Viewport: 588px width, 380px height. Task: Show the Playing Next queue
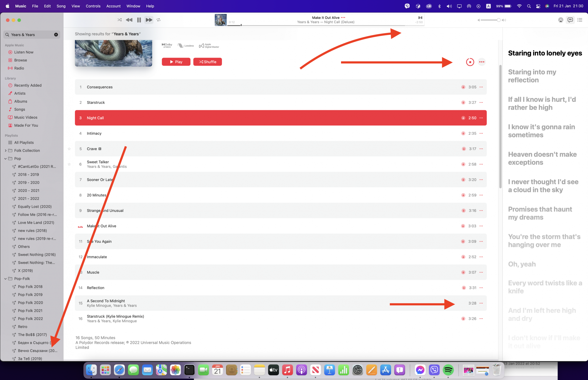click(x=580, y=20)
